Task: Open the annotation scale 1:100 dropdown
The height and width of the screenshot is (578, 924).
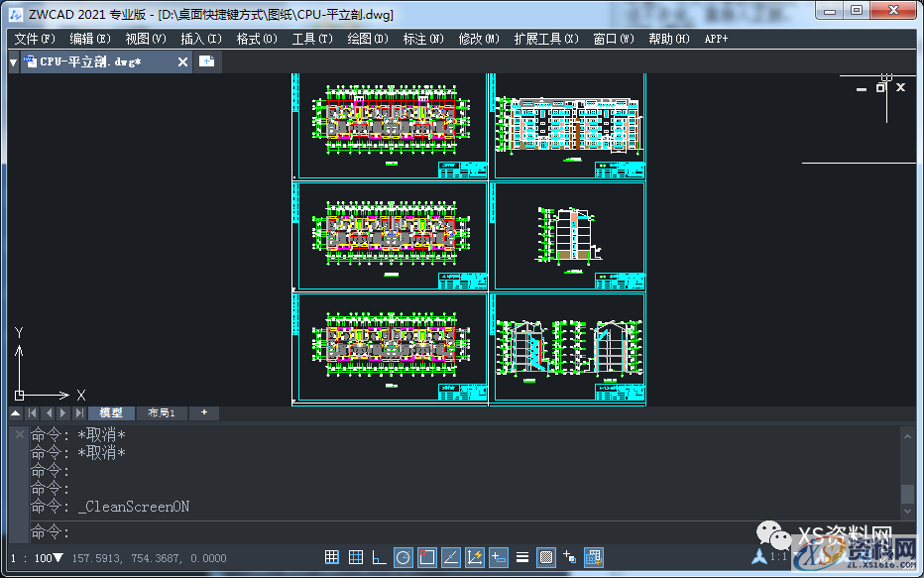Action: (58, 558)
